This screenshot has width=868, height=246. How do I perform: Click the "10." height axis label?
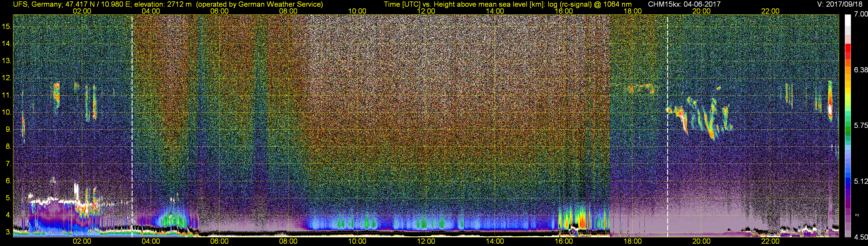point(6,113)
